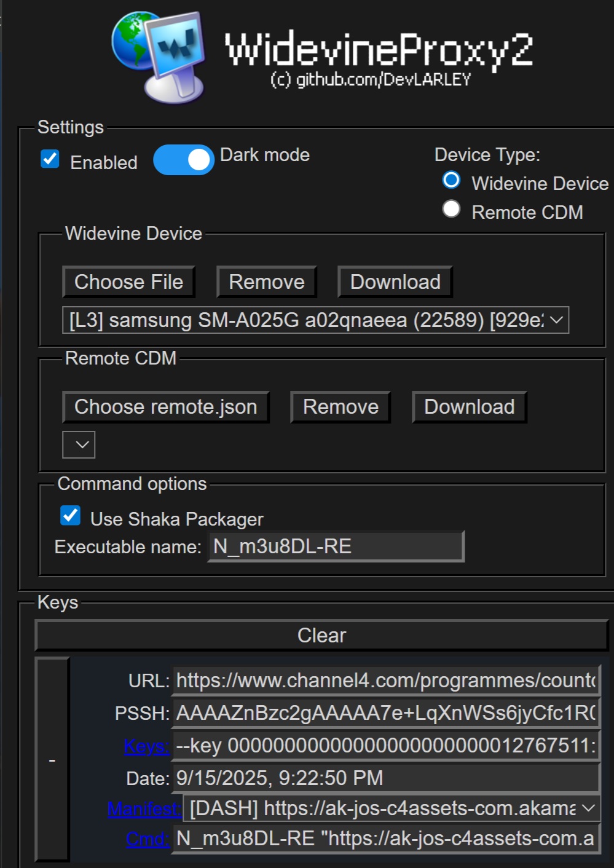Select the Remote CDM radio button
614x868 pixels.
click(x=451, y=209)
